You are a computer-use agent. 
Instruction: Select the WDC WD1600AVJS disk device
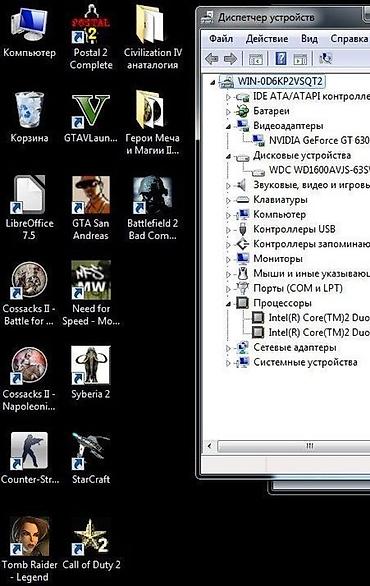click(319, 170)
